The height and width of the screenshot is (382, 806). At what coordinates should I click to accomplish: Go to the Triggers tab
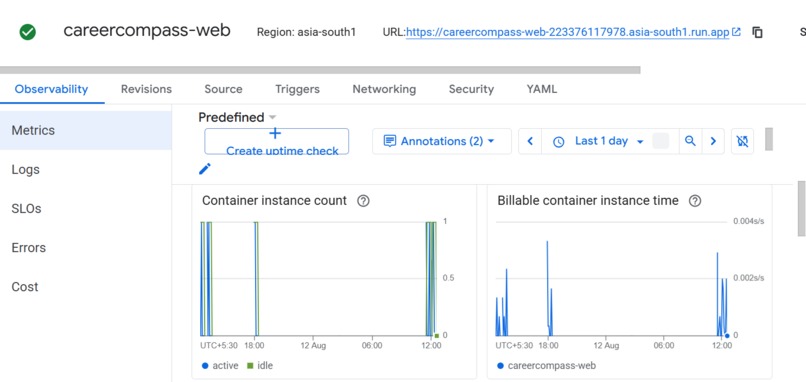tap(297, 89)
